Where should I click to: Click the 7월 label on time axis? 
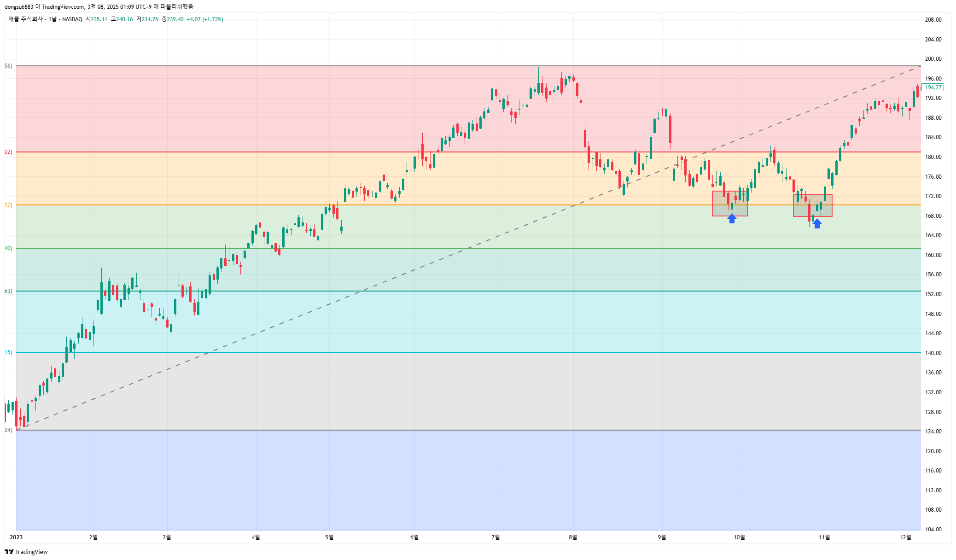tap(495, 537)
